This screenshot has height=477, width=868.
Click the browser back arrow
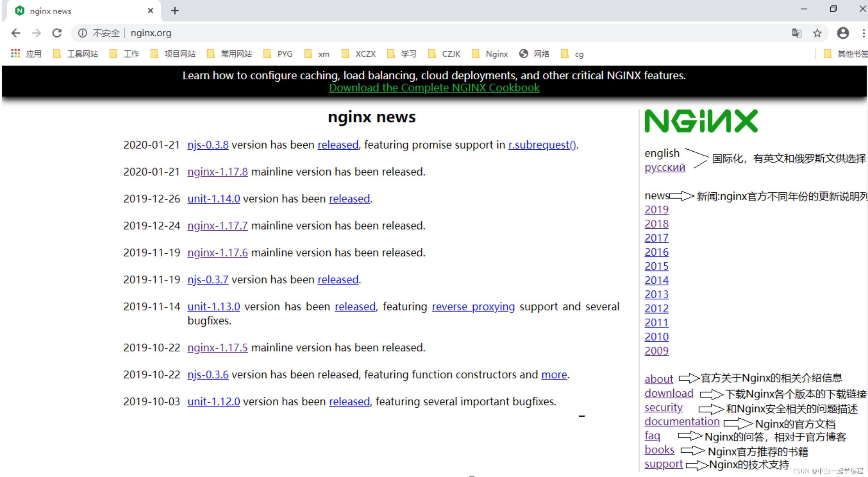[16, 33]
